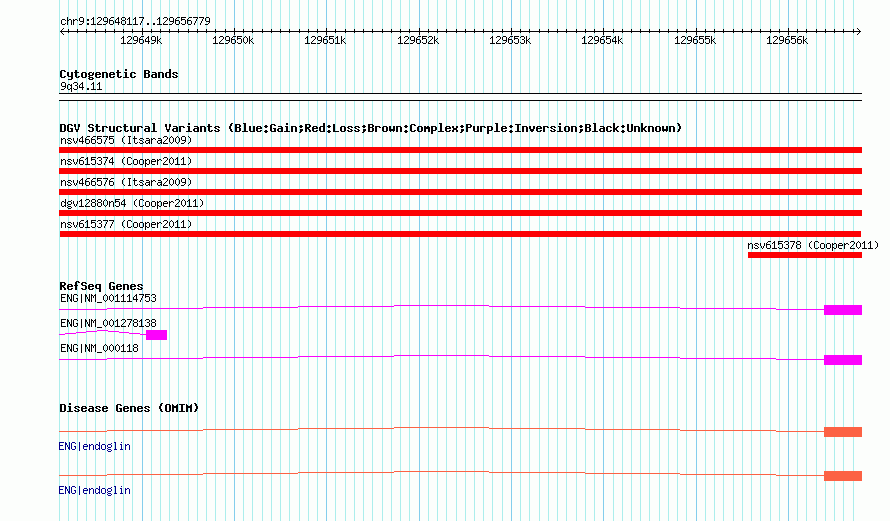890x521 pixels.
Task: Click the 129654k ruler tick label
Action: pos(602,40)
